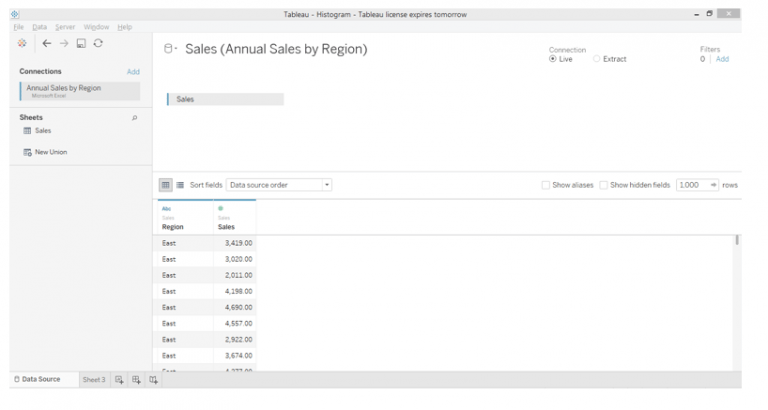Click the Add link beside Connections
The width and height of the screenshot is (768, 410).
(133, 72)
